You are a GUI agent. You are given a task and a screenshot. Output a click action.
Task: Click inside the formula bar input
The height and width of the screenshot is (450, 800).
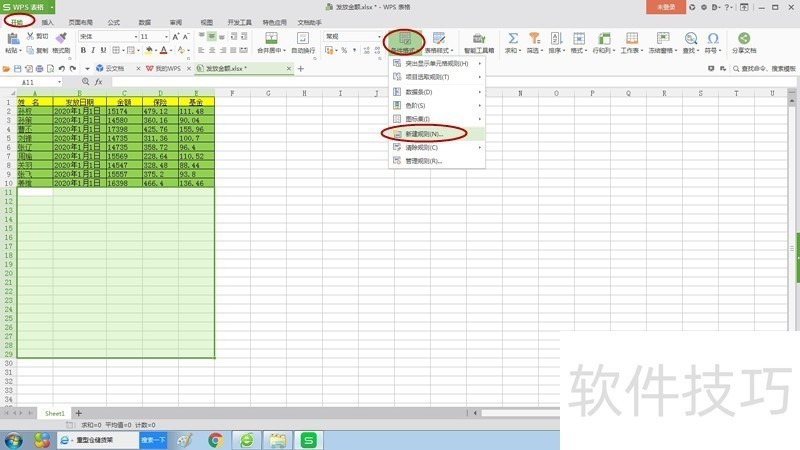pyautogui.click(x=449, y=82)
